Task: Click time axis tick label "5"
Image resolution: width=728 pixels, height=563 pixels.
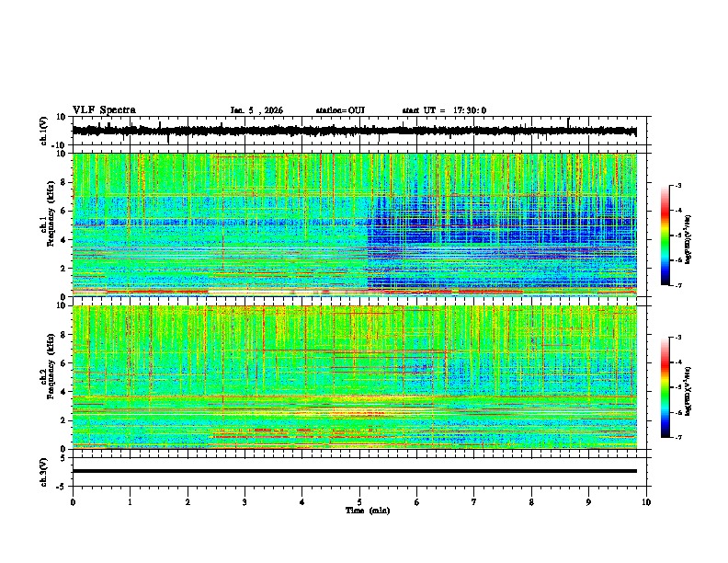Action: pos(359,502)
